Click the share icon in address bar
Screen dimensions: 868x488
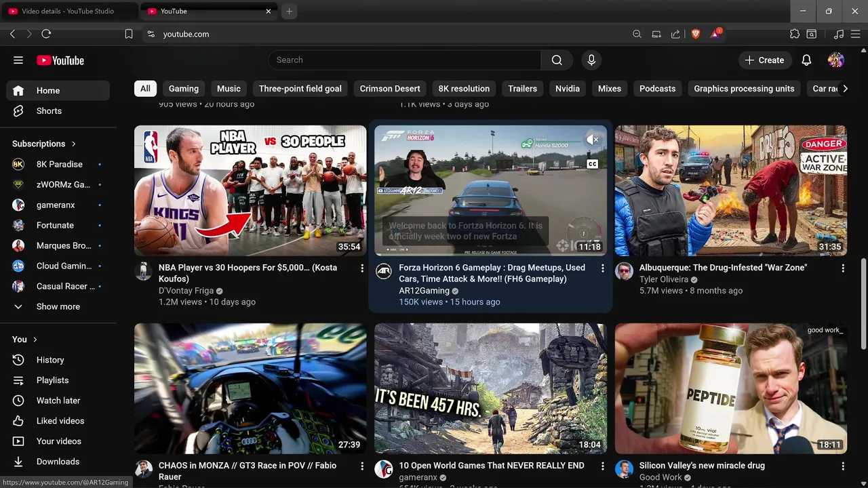coord(675,34)
